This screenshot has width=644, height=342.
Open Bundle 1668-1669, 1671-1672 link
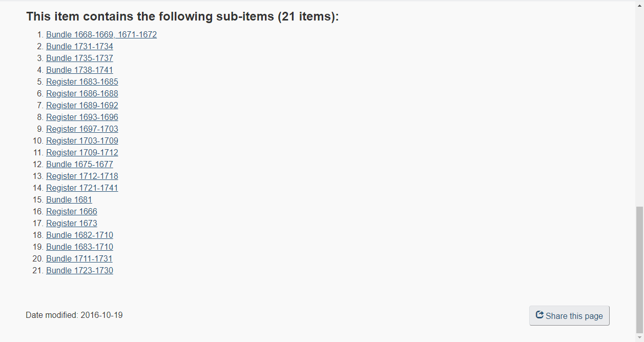tap(101, 35)
